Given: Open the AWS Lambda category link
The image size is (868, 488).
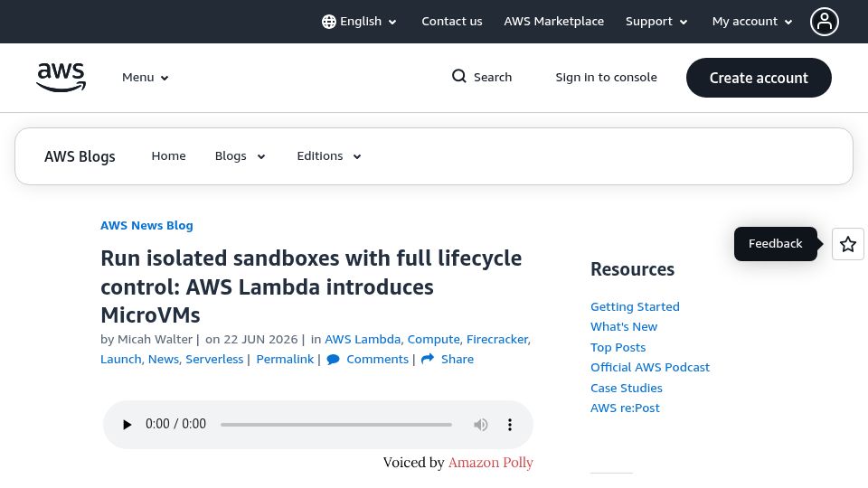Looking at the screenshot, I should 363,339.
